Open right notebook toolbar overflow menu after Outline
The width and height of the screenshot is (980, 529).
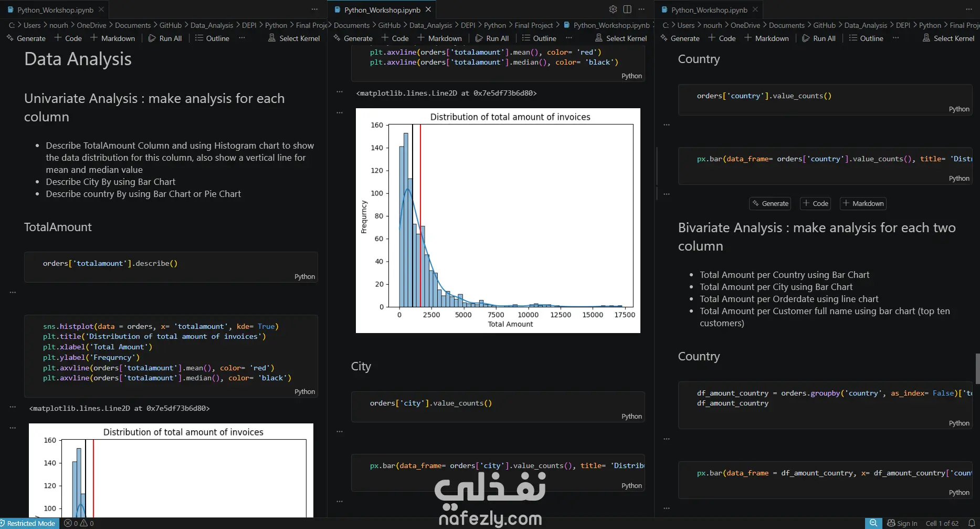(x=895, y=38)
